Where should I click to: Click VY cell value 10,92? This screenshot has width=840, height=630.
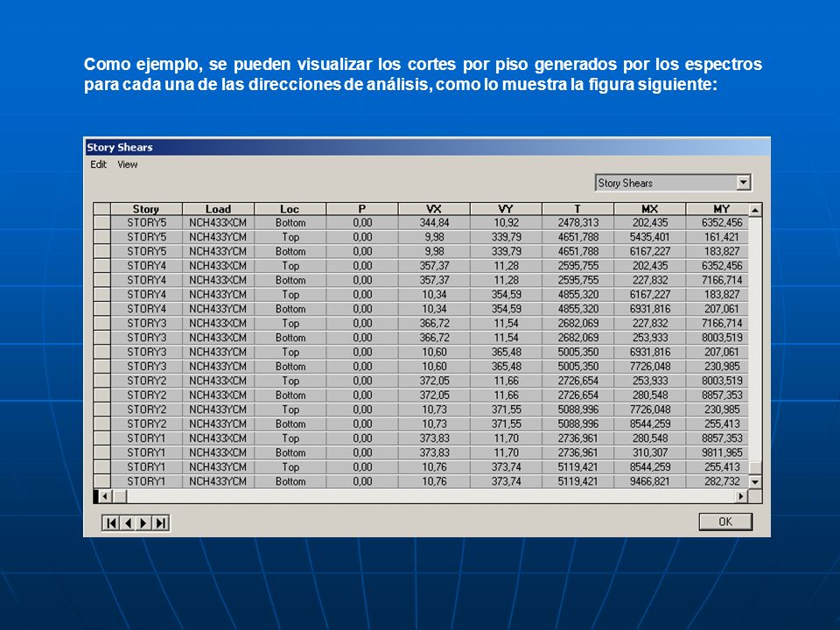506,222
